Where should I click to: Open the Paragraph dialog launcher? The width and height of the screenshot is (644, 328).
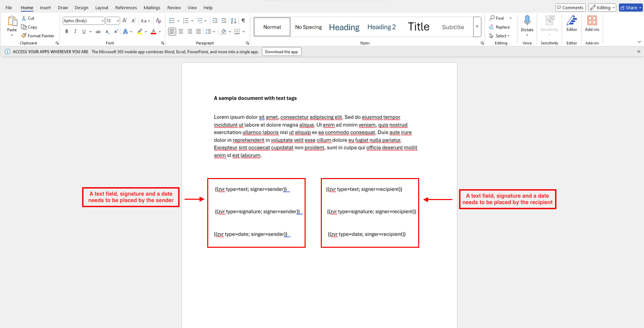[x=247, y=43]
